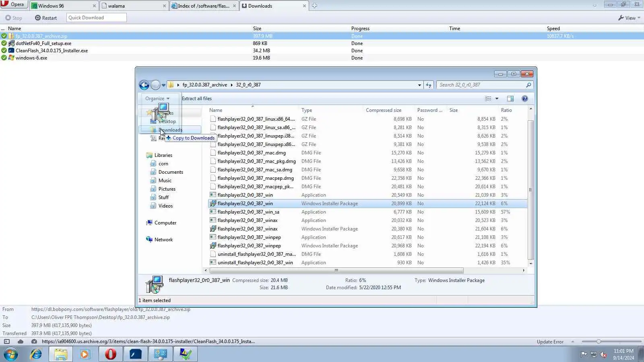The height and width of the screenshot is (362, 644).
Task: Open the closed tabs list in Opera
Action: click(594, 6)
